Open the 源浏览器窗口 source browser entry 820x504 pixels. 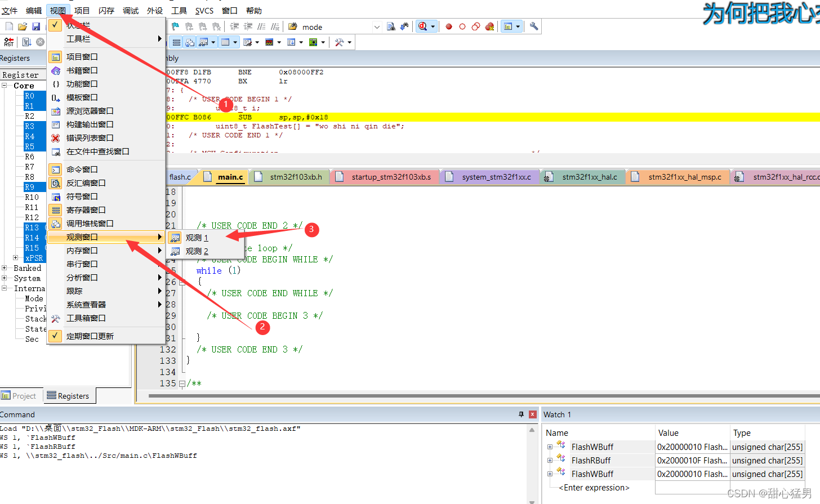tap(106, 111)
